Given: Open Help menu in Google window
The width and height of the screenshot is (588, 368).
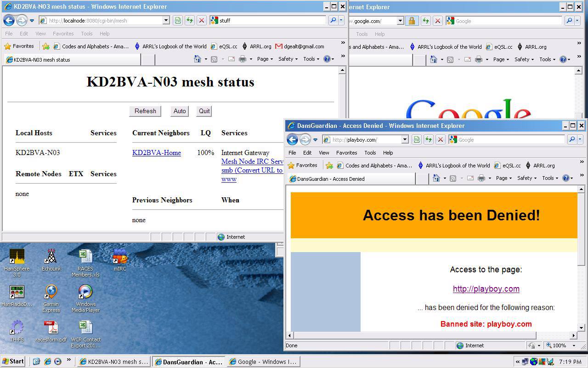Looking at the screenshot, I should (379, 34).
